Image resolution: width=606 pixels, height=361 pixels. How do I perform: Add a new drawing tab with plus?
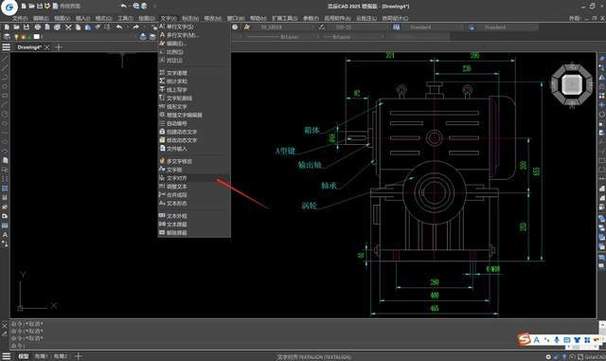coord(59,47)
